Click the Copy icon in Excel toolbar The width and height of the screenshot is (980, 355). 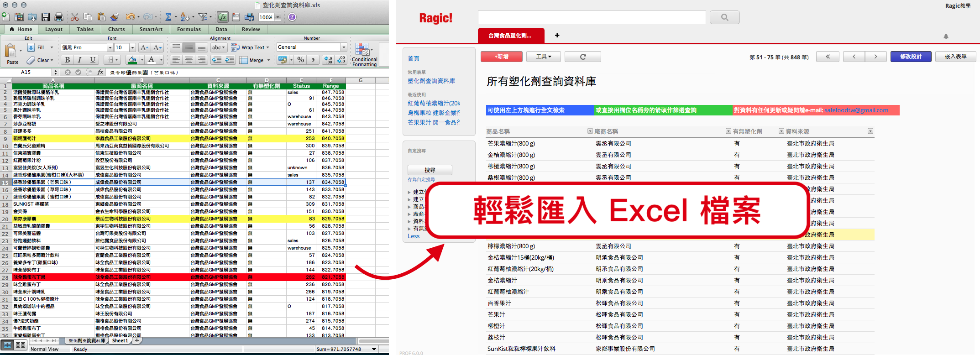click(x=88, y=17)
